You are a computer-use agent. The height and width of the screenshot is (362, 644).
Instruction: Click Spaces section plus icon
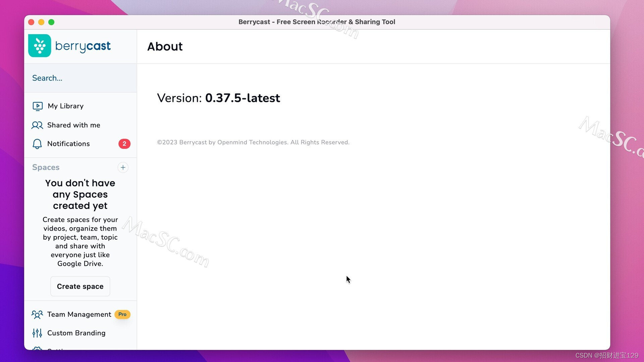point(122,167)
